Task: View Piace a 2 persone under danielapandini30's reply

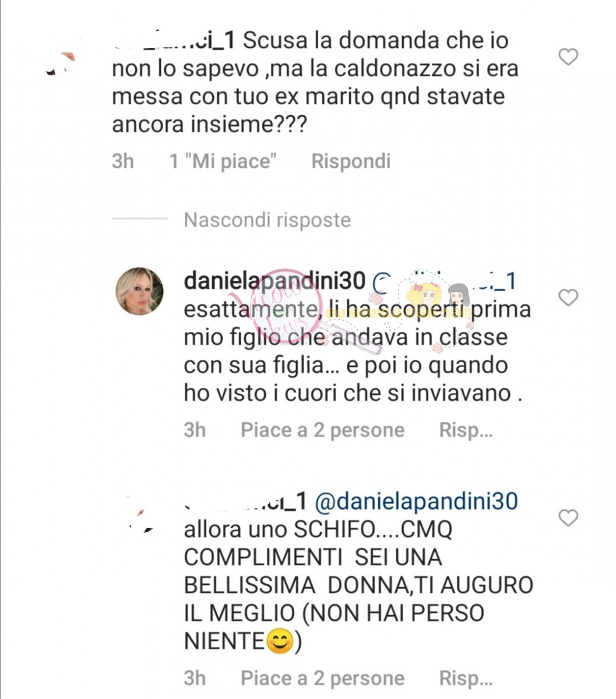Action: pos(323,430)
